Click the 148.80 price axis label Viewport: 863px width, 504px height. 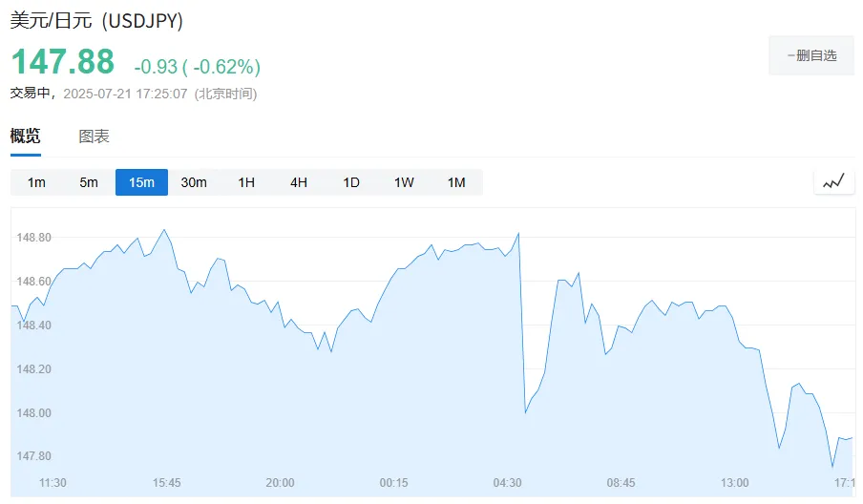34,237
